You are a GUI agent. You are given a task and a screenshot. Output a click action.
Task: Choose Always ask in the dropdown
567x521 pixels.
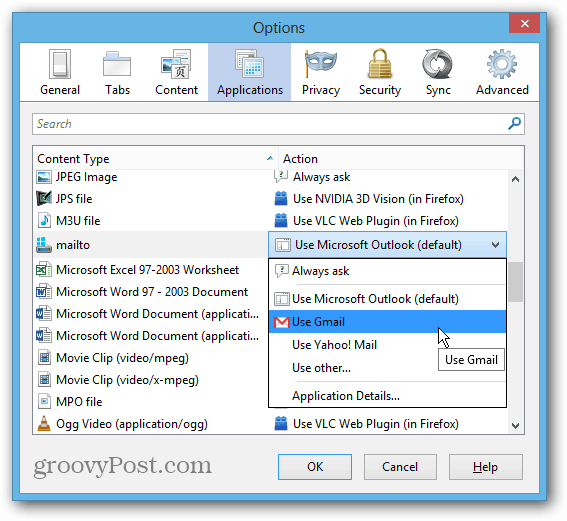click(x=387, y=271)
